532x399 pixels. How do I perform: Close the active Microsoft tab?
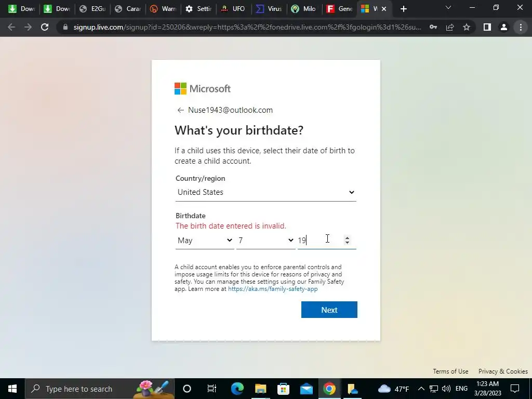pyautogui.click(x=384, y=9)
